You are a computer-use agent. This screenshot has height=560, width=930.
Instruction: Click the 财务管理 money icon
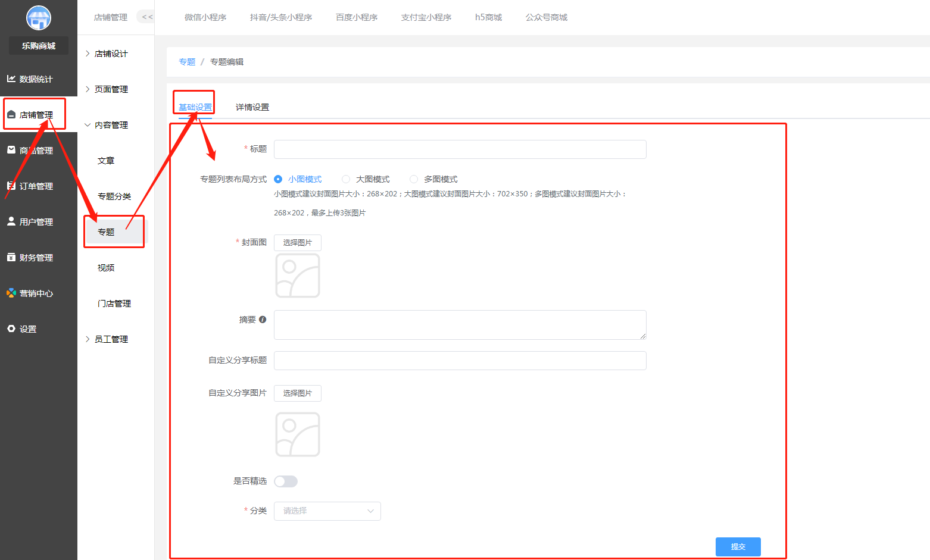11,257
